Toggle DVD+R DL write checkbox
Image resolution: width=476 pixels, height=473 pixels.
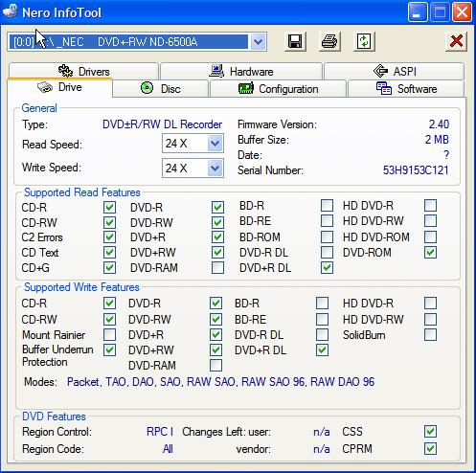point(322,350)
